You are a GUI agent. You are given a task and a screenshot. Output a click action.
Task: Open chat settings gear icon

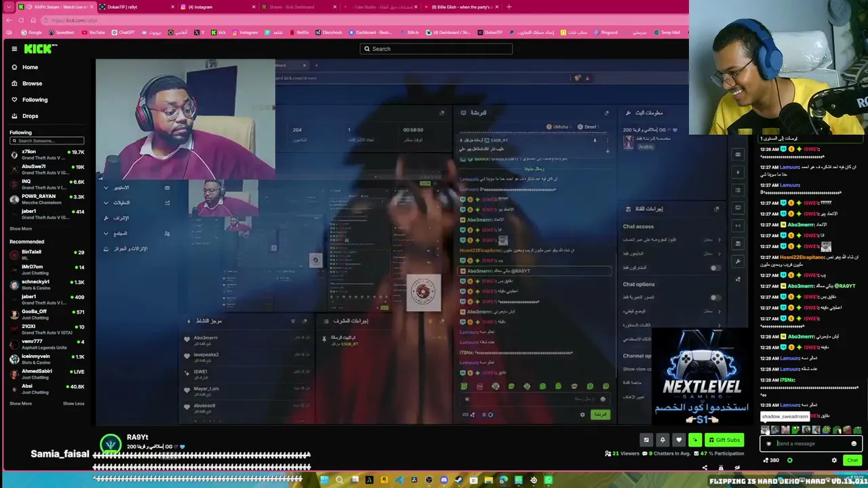pyautogui.click(x=834, y=460)
